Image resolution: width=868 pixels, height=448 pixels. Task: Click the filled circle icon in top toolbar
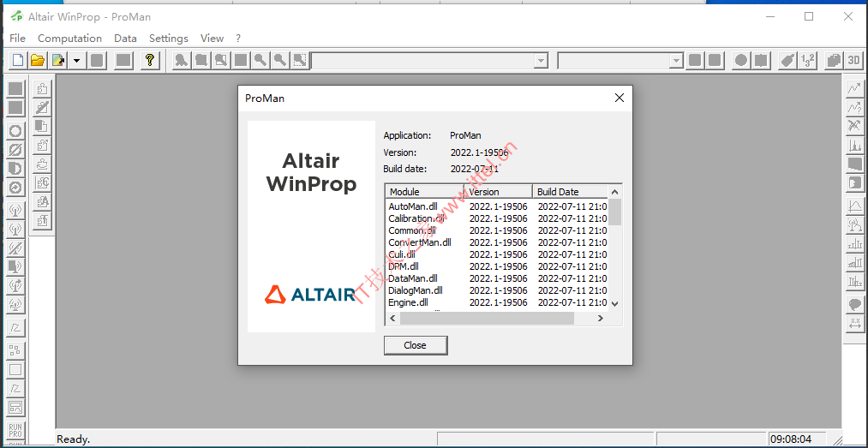point(740,60)
